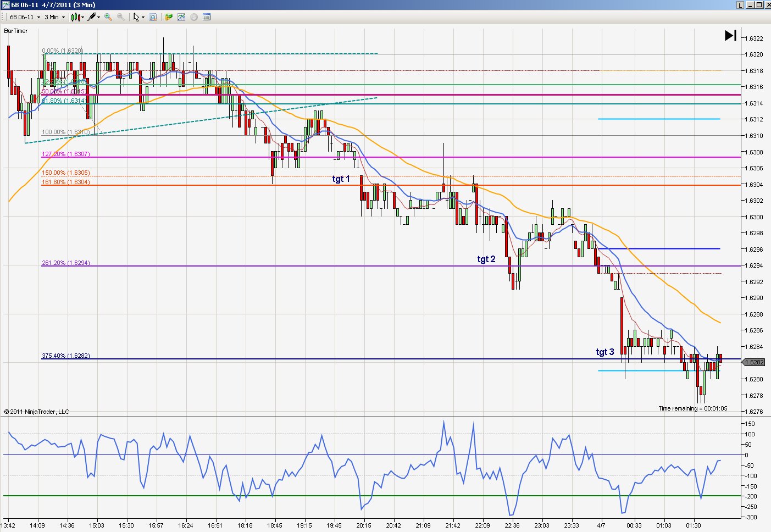Click the -200 oscillator scale label

751,496
